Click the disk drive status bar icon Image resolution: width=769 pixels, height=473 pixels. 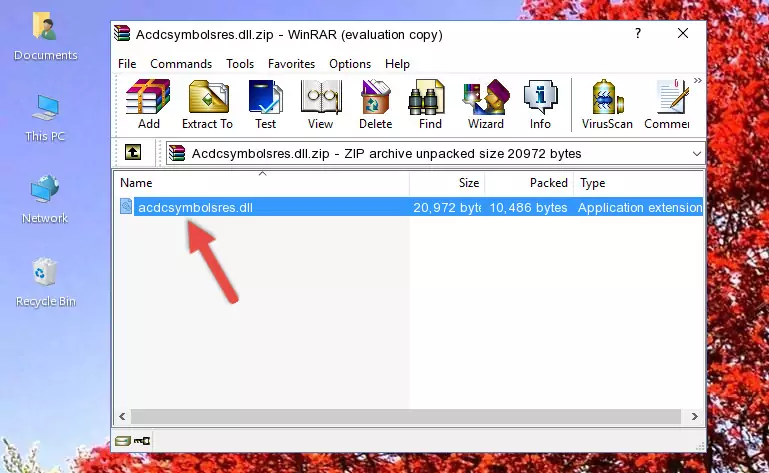tap(123, 441)
